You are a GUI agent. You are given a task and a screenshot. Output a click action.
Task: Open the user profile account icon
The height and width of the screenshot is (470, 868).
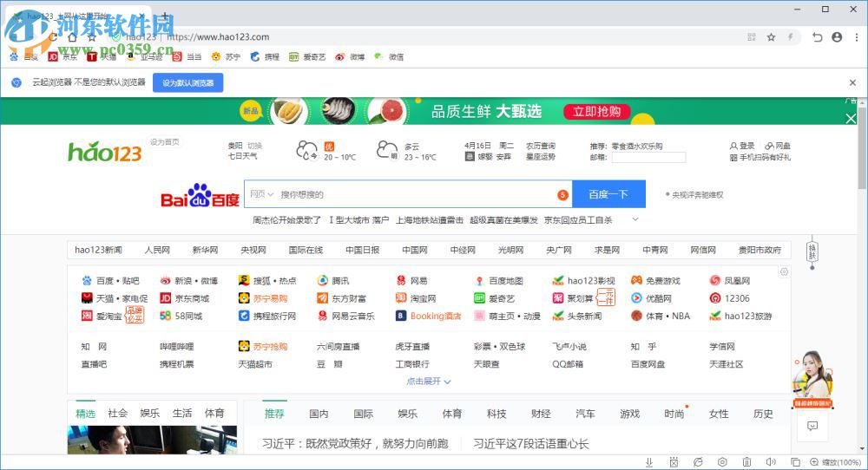tap(837, 37)
